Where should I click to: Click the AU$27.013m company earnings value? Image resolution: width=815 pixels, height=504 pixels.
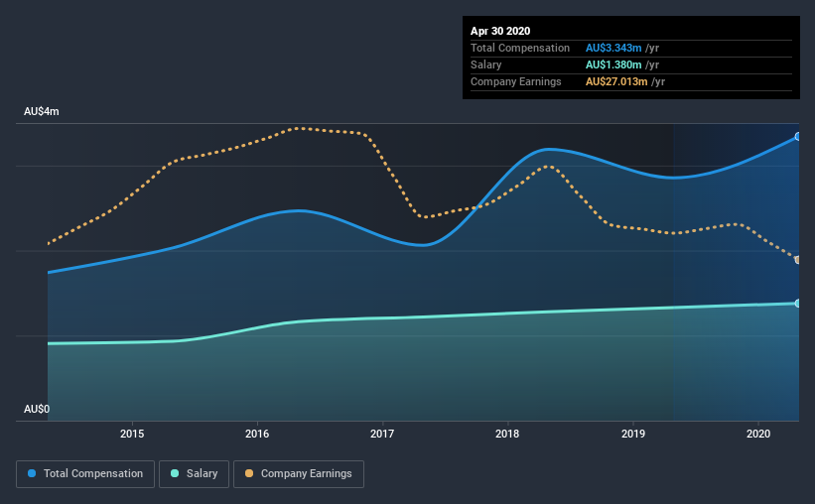pyautogui.click(x=616, y=81)
